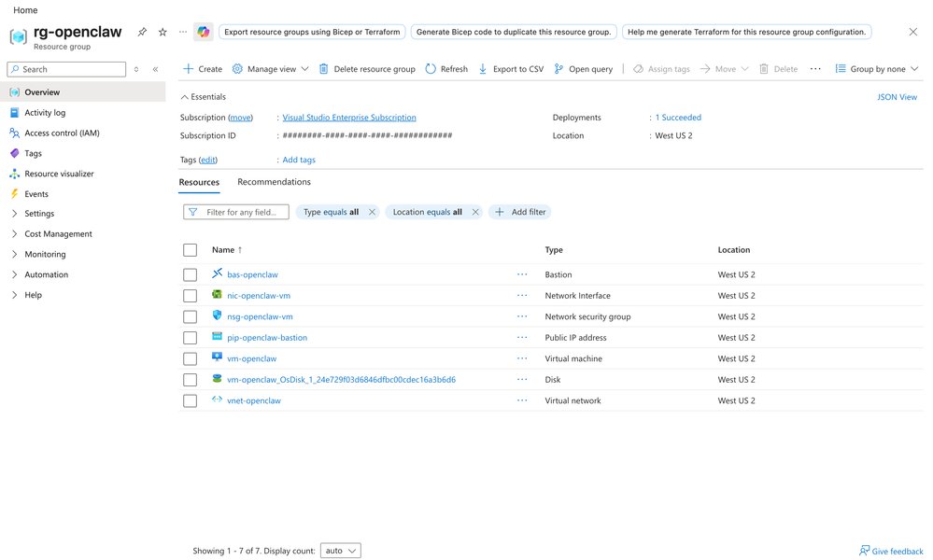The width and height of the screenshot is (933, 560).
Task: Add rg-openclaw to favorites via star
Action: (161, 31)
